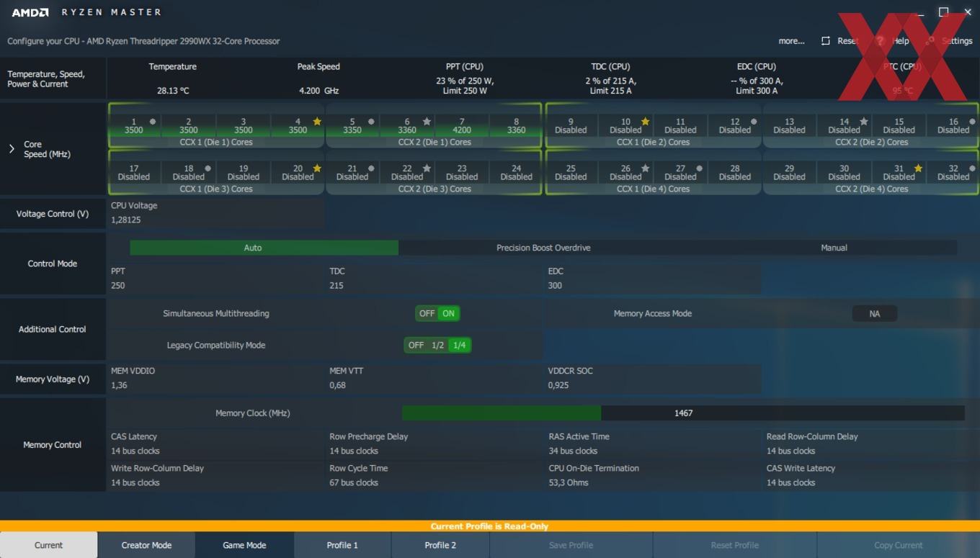Expand the Core Speed section chevron
Image resolution: width=980 pixels, height=558 pixels.
tap(12, 149)
